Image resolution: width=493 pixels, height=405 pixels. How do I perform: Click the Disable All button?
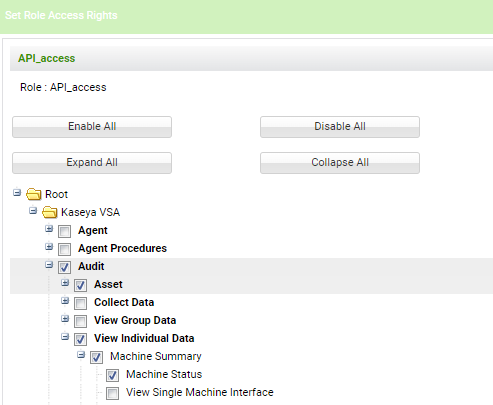340,127
